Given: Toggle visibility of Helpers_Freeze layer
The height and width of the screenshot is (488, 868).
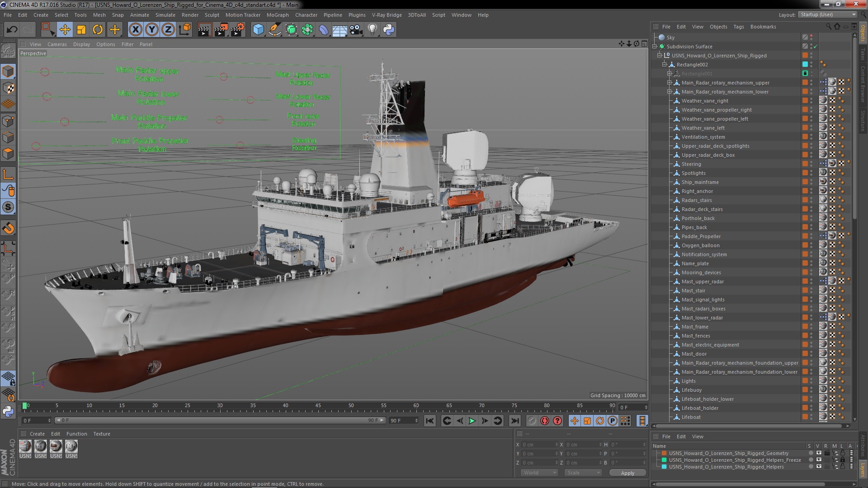Looking at the screenshot, I should click(819, 460).
